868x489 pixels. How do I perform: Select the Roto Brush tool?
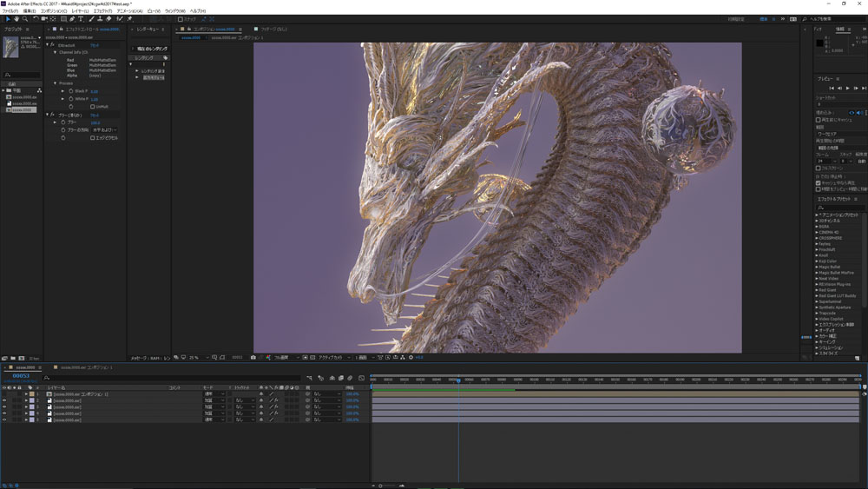[120, 19]
